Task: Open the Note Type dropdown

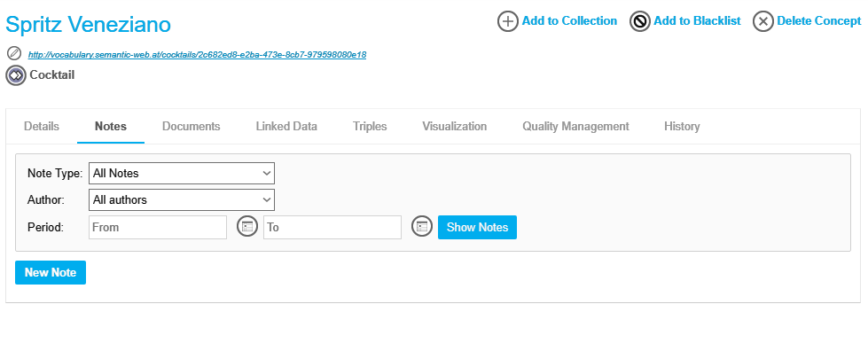Action: (182, 174)
